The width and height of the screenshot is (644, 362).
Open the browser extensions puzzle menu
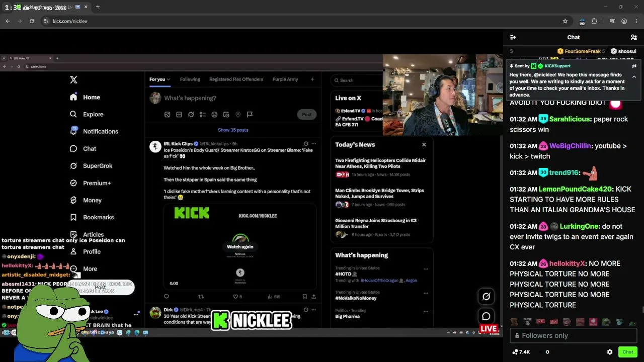tap(594, 21)
